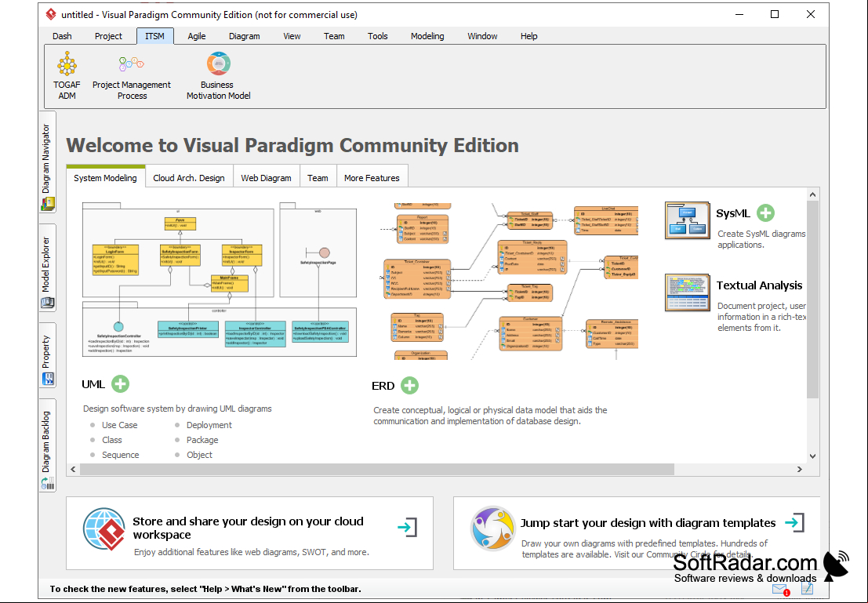Open the Project Management Process tool

(132, 76)
